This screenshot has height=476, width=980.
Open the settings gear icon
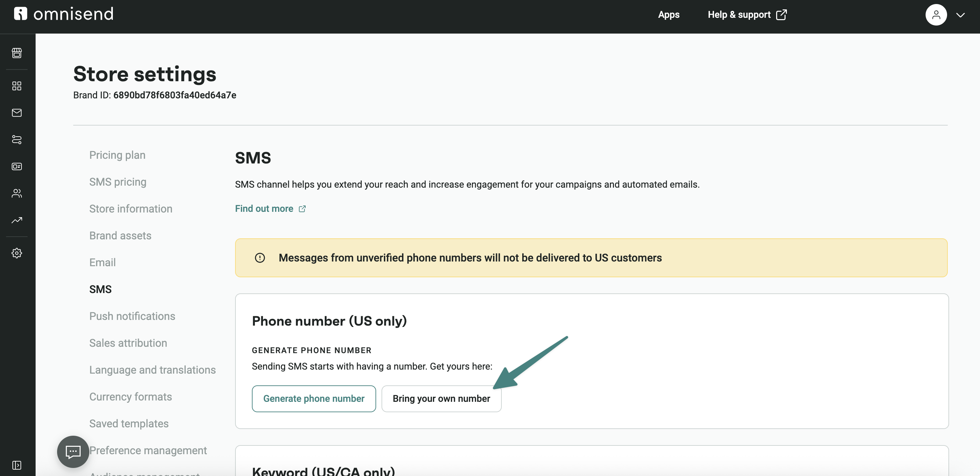click(x=17, y=253)
